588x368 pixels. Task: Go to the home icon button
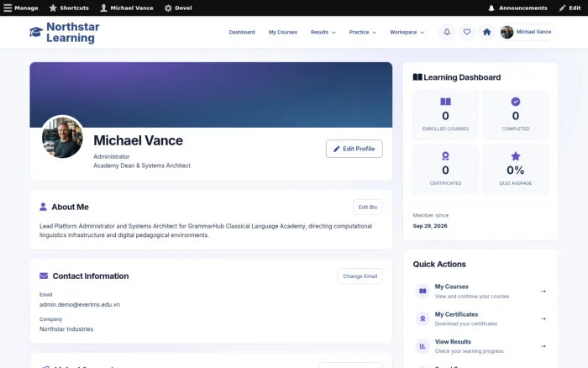click(x=486, y=32)
